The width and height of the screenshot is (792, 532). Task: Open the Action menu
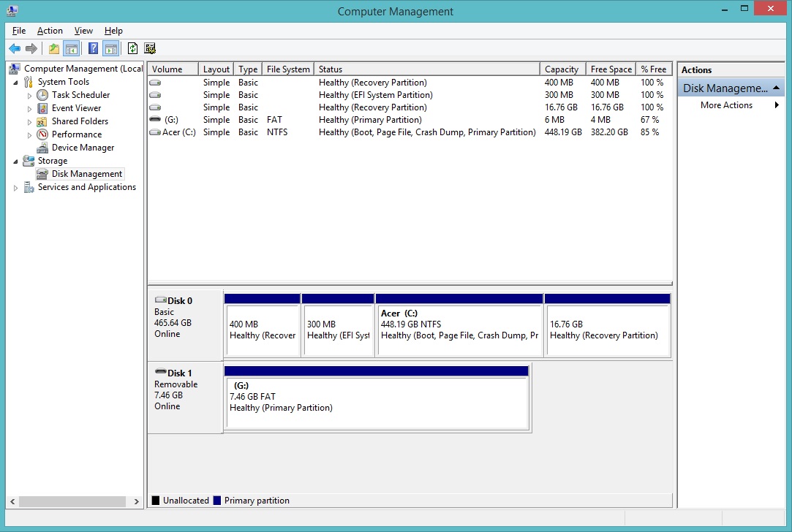point(50,31)
